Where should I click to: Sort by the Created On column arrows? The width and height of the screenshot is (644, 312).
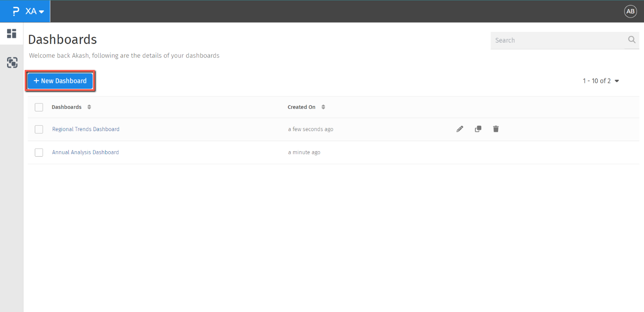(x=323, y=107)
